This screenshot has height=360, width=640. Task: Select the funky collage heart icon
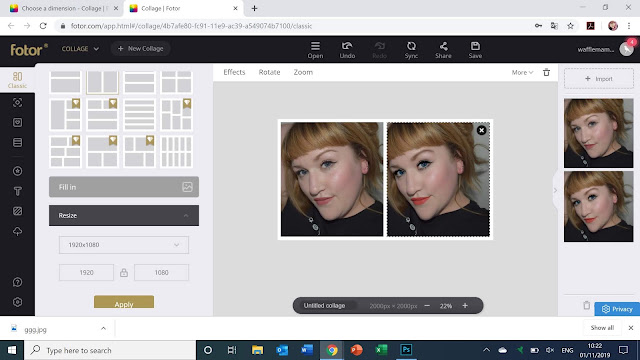coord(17,122)
